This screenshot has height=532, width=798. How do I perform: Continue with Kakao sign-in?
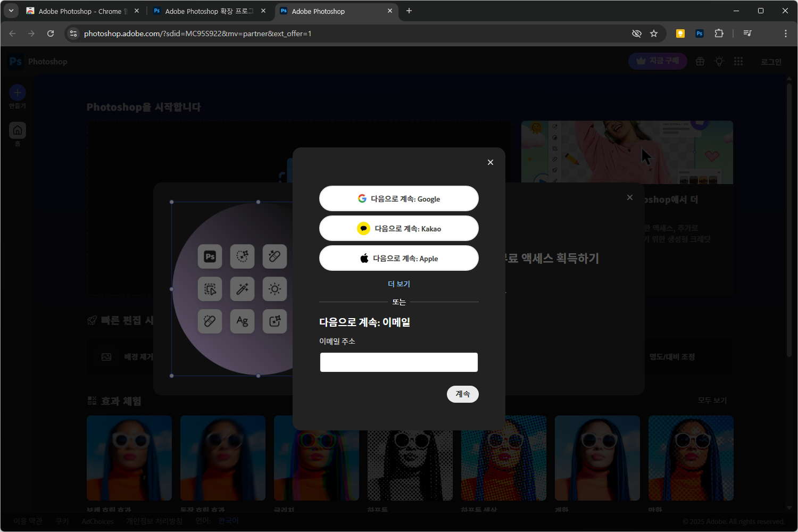coord(399,228)
